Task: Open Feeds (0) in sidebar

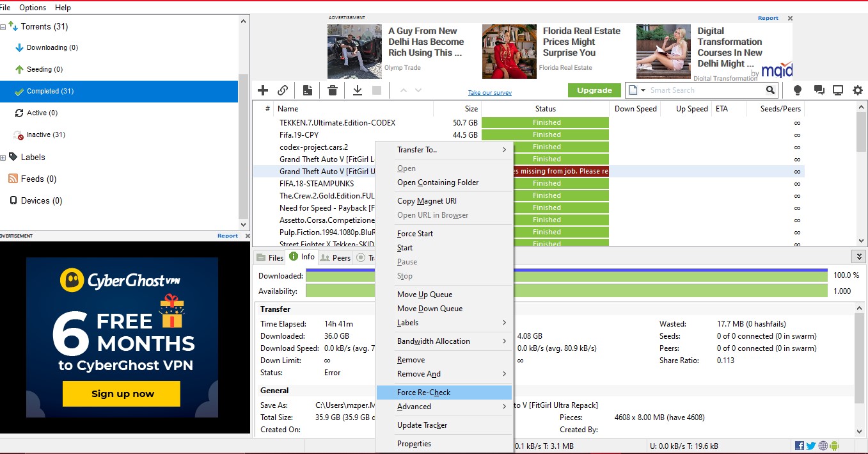Action: pyautogui.click(x=38, y=179)
